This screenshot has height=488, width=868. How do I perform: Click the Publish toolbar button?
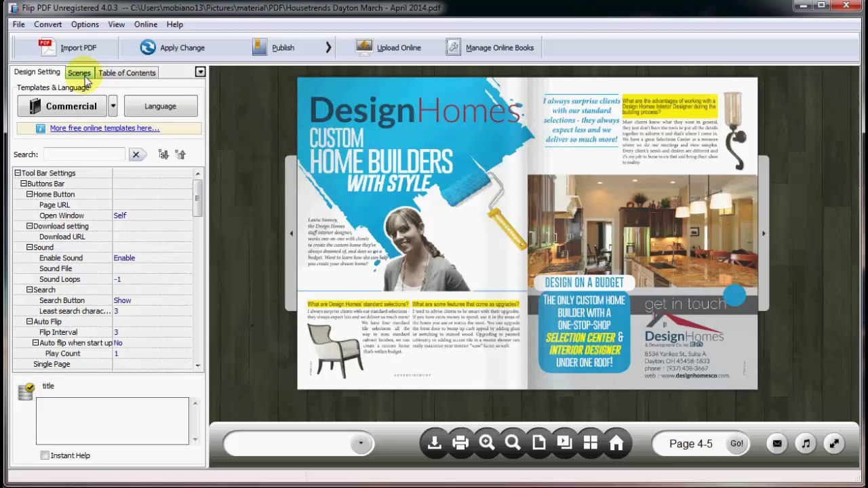(273, 47)
